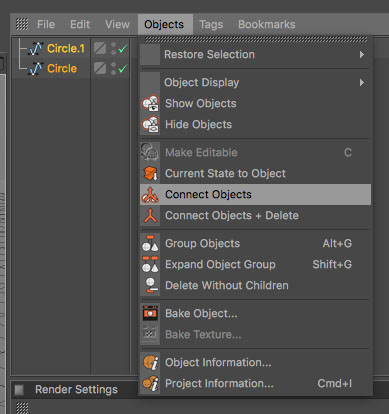Toggle the green checkmark for Circle
This screenshot has width=389, height=414.
point(123,69)
